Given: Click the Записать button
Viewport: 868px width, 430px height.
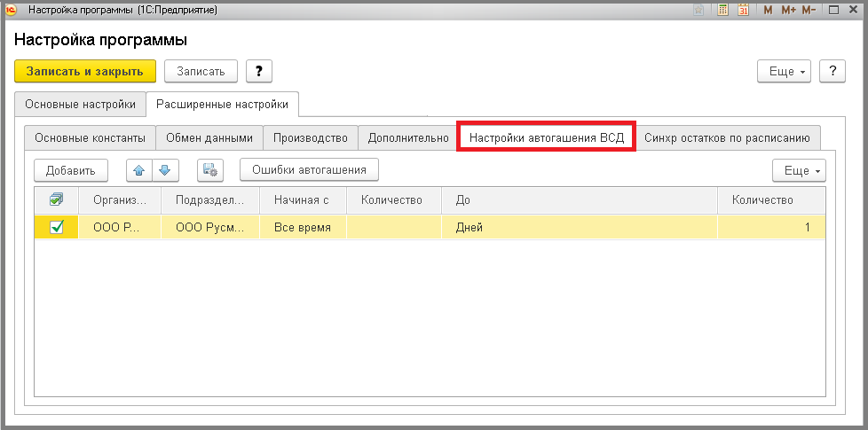Looking at the screenshot, I should tap(201, 71).
